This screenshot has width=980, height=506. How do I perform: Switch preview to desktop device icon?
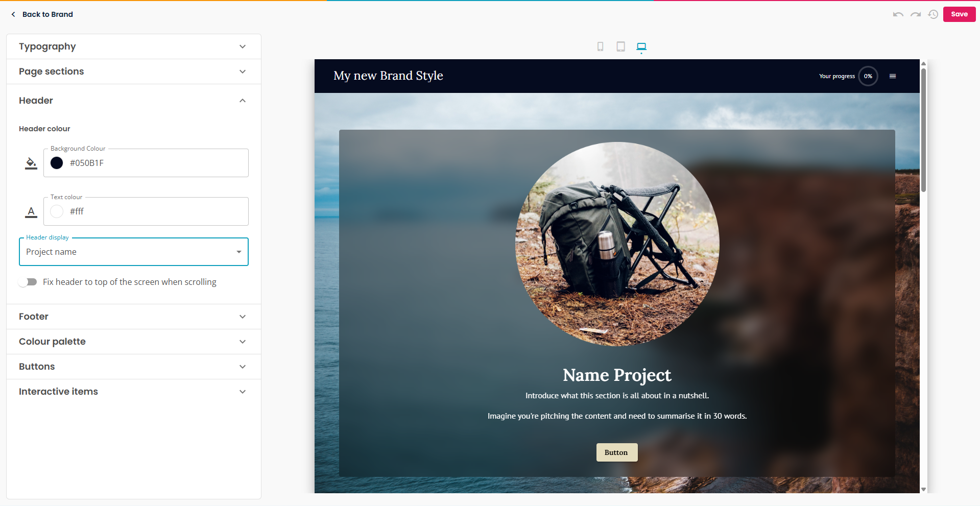point(641,46)
